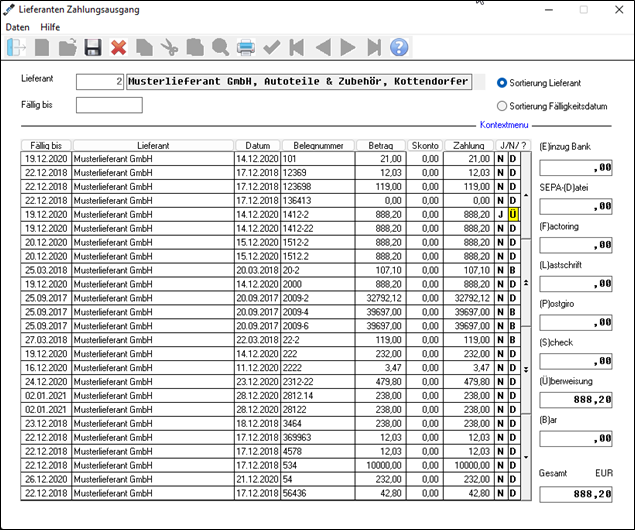Select Belegnummer 101 cell
The width and height of the screenshot is (635, 530).
(x=318, y=159)
